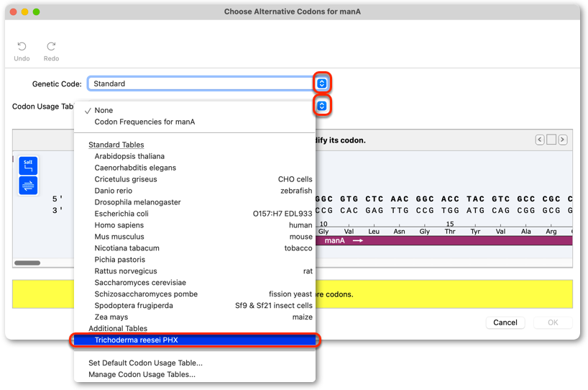The height and width of the screenshot is (390, 588).
Task: Go to previous codon with left arrow
Action: (x=540, y=140)
